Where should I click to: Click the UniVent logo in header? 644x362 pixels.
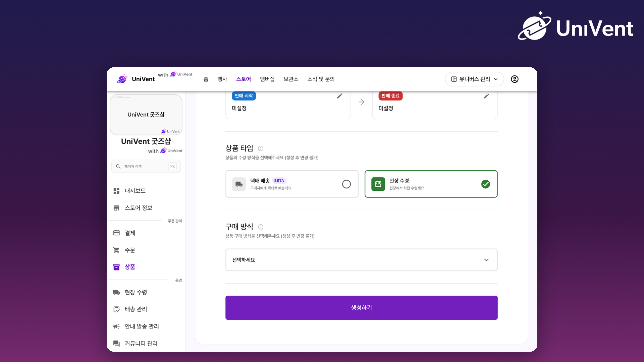pos(136,79)
